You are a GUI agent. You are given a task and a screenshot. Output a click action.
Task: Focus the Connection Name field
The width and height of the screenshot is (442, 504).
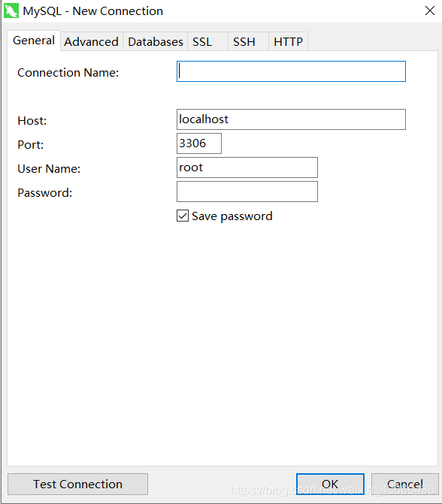[x=291, y=71]
